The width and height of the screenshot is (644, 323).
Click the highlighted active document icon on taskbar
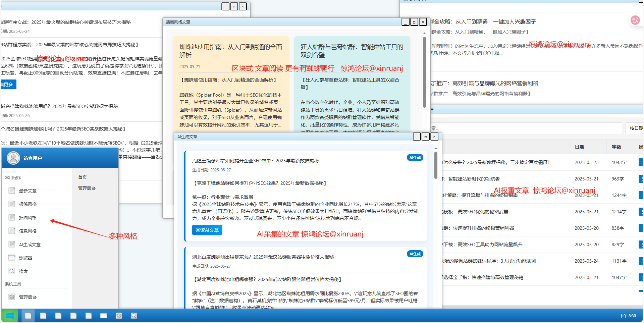pyautogui.click(x=28, y=316)
